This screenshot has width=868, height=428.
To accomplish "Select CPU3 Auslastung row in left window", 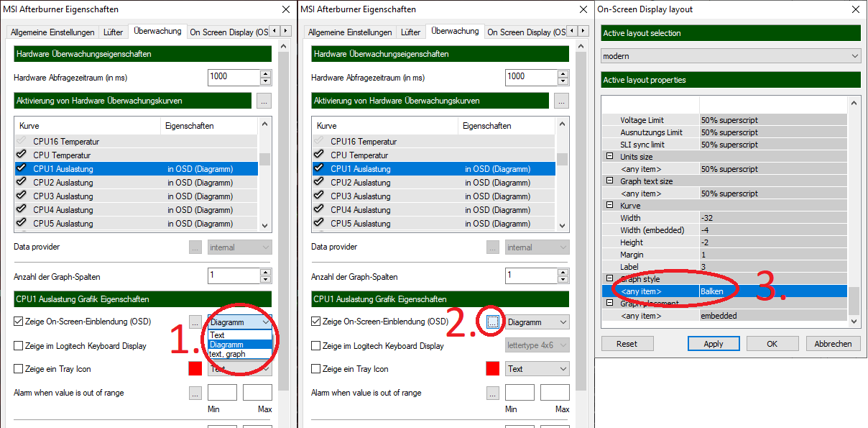I will (136, 196).
